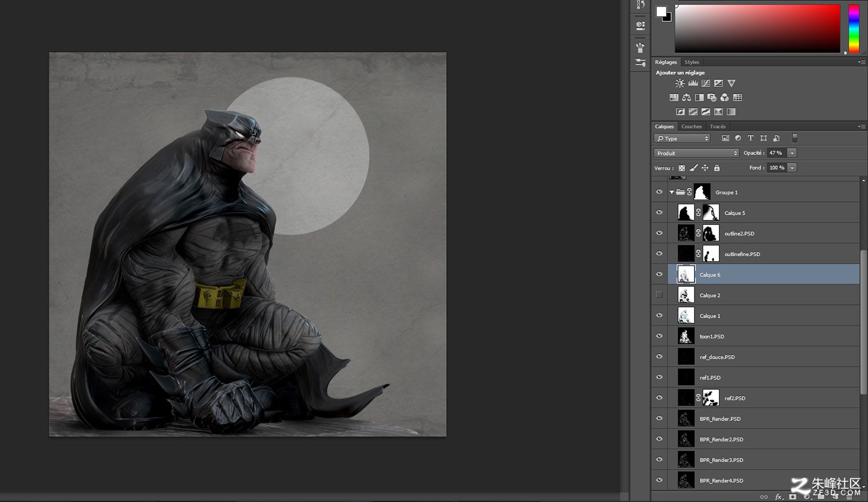The width and height of the screenshot is (868, 502).
Task: Open the Produit blend mode dropdown
Action: click(697, 153)
